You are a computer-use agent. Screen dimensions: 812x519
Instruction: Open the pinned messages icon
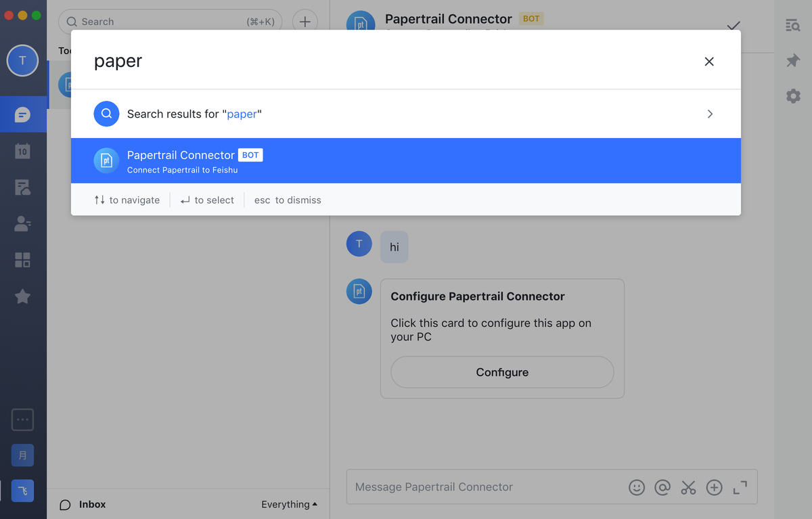pos(793,61)
